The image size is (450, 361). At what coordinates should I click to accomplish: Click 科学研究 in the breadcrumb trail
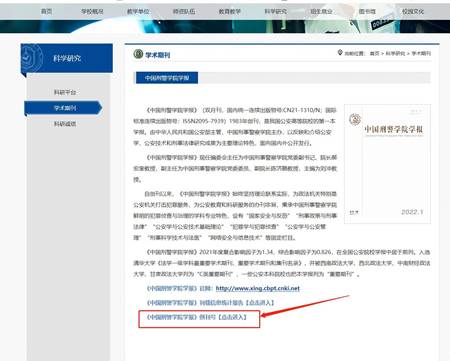pos(395,53)
